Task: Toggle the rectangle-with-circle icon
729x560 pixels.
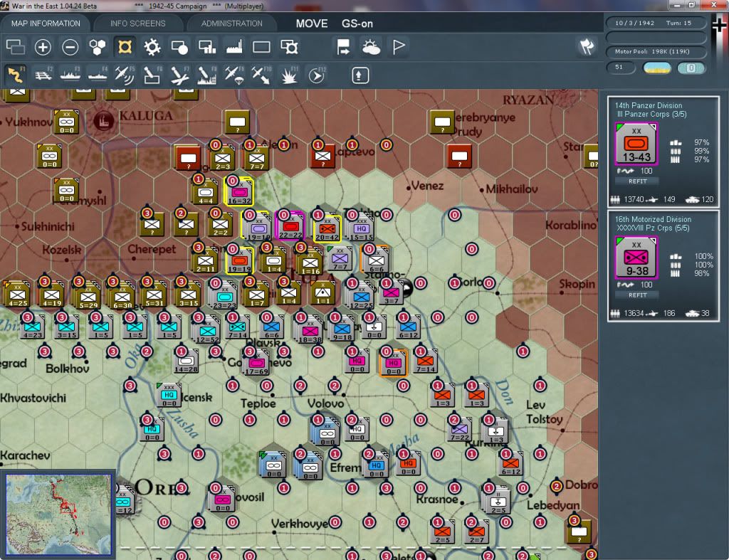Action: (x=179, y=47)
